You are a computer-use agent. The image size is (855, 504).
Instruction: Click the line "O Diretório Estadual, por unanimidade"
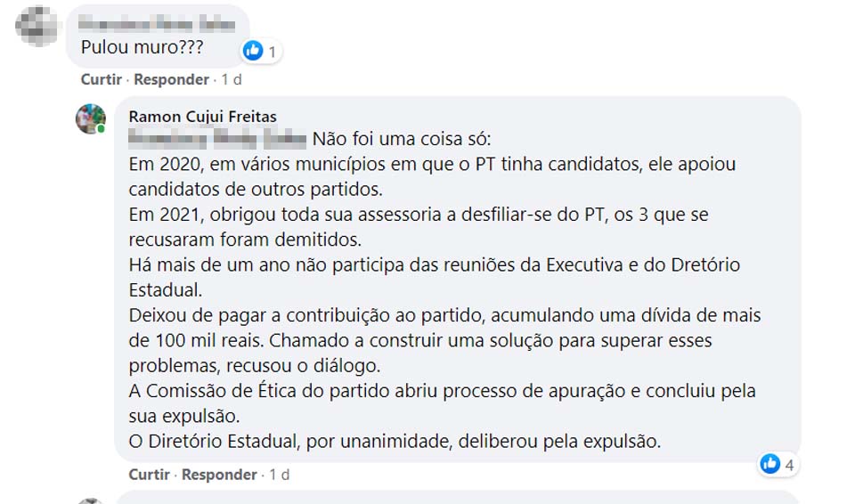click(x=395, y=441)
